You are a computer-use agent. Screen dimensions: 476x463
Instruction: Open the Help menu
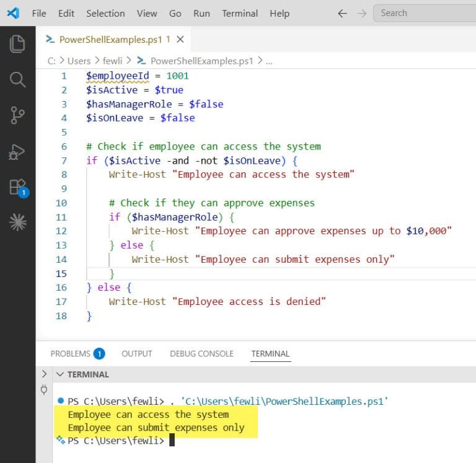point(280,14)
